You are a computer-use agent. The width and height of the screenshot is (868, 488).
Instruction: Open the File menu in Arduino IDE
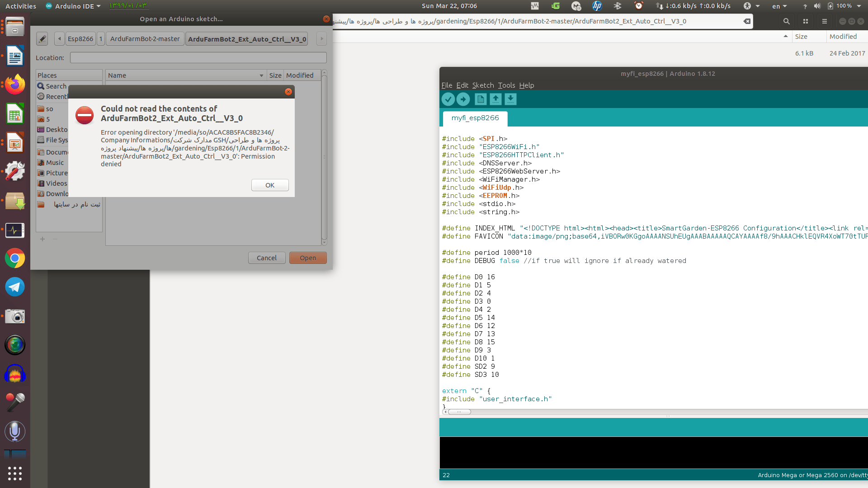447,85
